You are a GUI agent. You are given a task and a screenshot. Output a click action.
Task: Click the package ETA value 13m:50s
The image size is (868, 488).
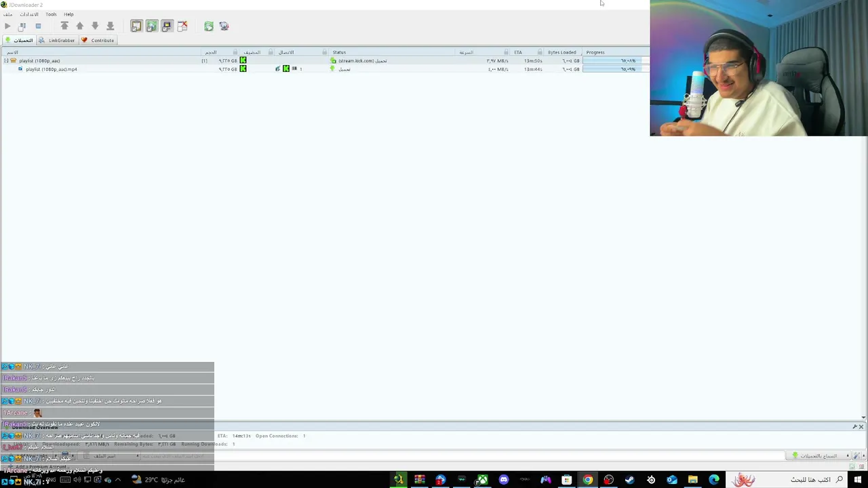[533, 61]
